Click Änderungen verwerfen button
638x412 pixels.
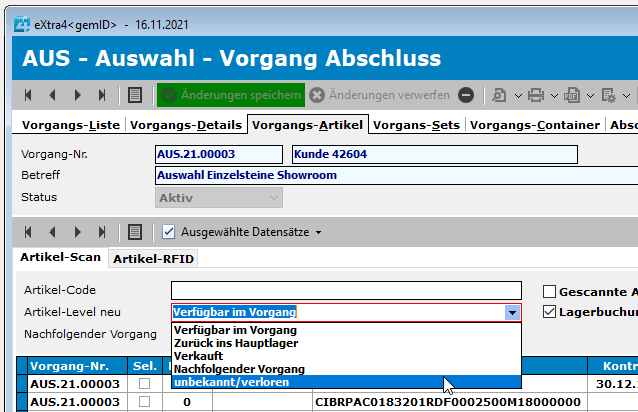click(x=380, y=95)
